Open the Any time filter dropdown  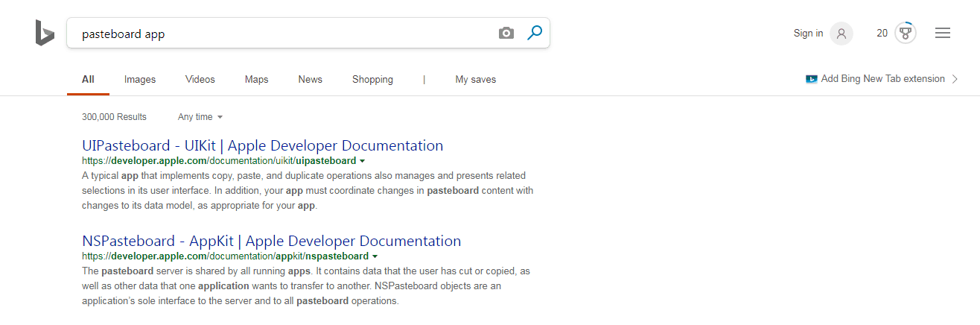pos(200,117)
